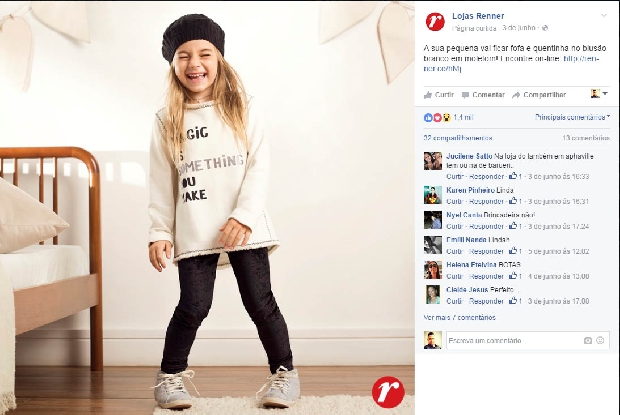Viewport: 620px width, 415px height.
Task: Click the Lojas Renner page profile logo
Action: 435,21
